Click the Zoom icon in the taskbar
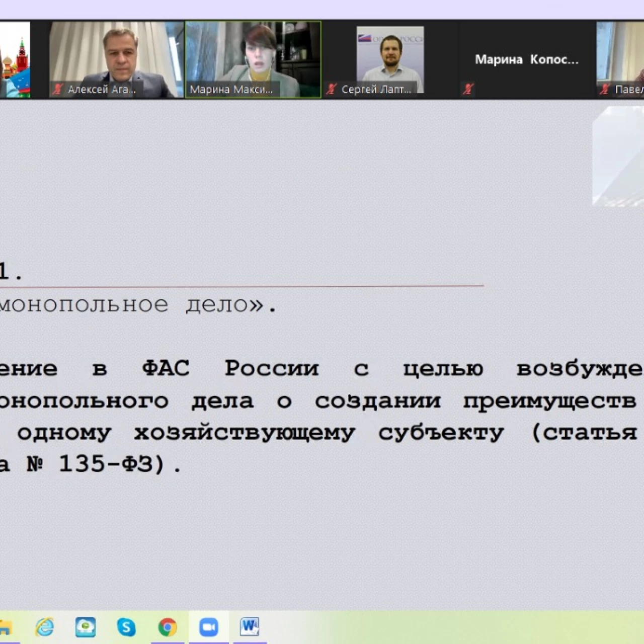Screen dimensions: 644x644 tap(208, 627)
